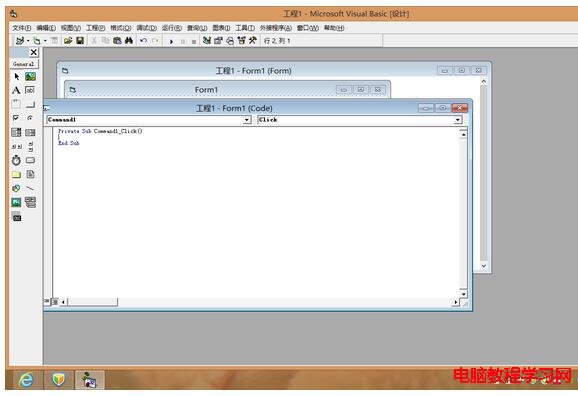Click code window horizontal scrollbar right arrow
Viewport: 578px width, 396px height.
click(456, 302)
